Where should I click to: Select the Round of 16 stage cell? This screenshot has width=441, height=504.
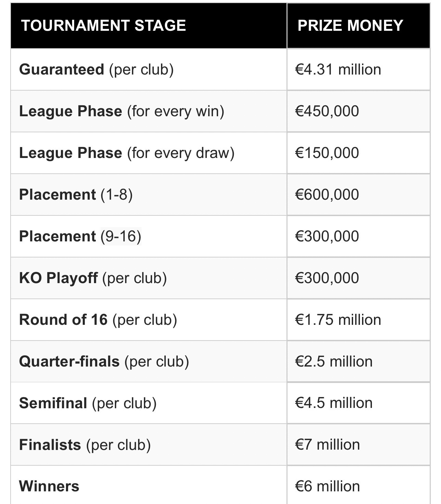[x=98, y=320]
